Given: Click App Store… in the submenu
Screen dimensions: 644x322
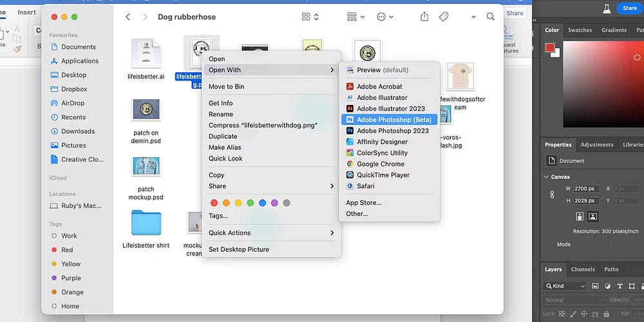Looking at the screenshot, I should [x=363, y=203].
